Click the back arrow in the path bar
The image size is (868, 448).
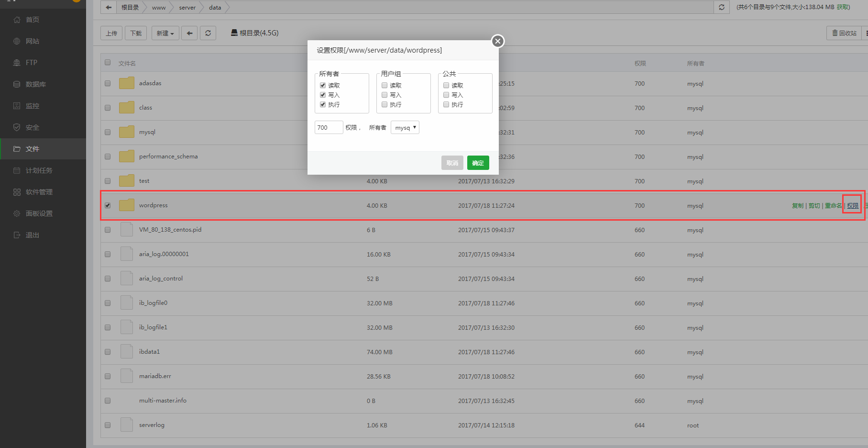click(x=109, y=7)
